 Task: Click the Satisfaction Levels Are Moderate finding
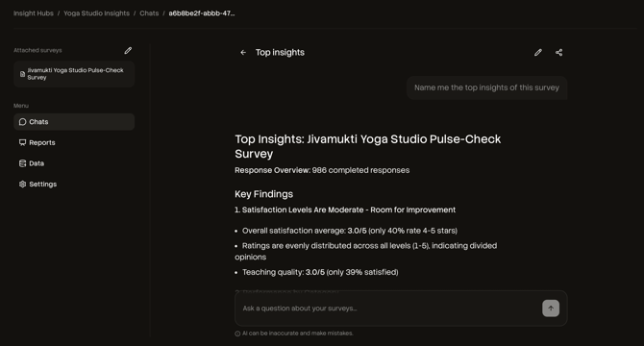pos(345,210)
